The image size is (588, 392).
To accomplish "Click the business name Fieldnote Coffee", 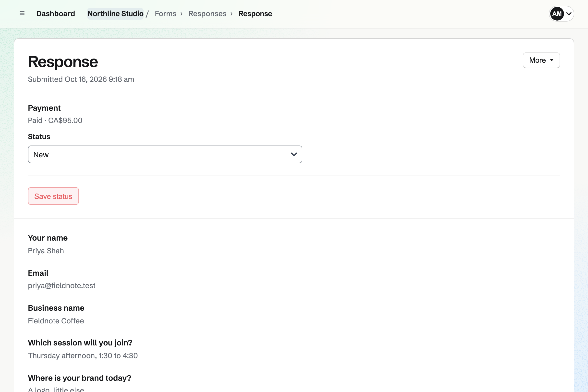I will 56,321.
